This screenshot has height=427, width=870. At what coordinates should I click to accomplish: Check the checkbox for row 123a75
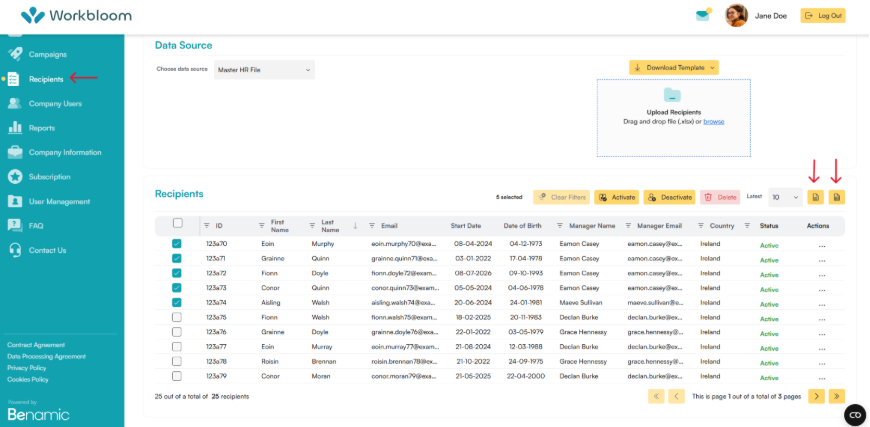coord(176,317)
